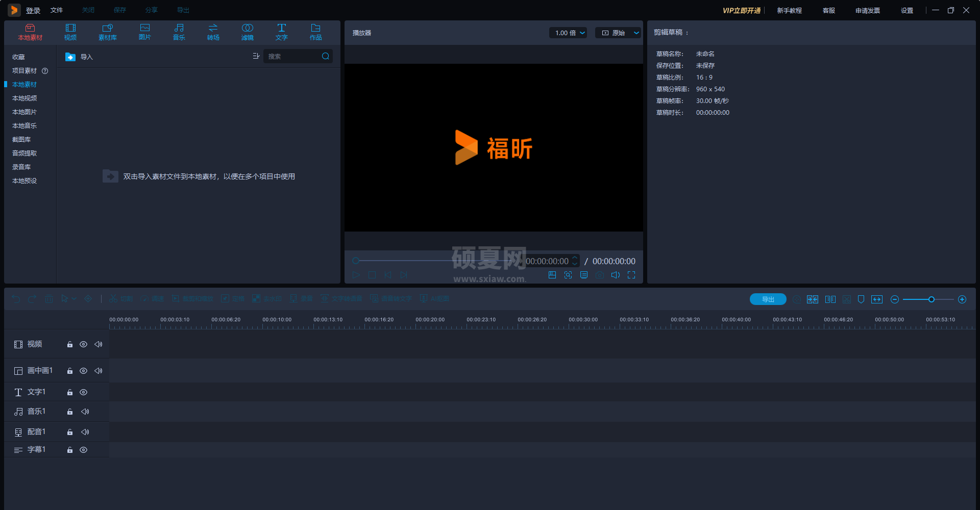
Task: Open the 视频 tab in the top toolbar
Action: (x=70, y=32)
